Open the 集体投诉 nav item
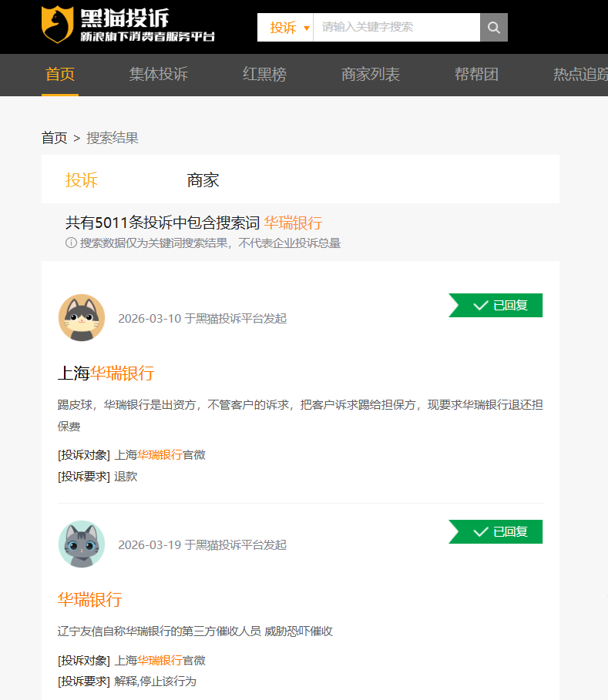This screenshot has height=700, width=608. [x=159, y=75]
